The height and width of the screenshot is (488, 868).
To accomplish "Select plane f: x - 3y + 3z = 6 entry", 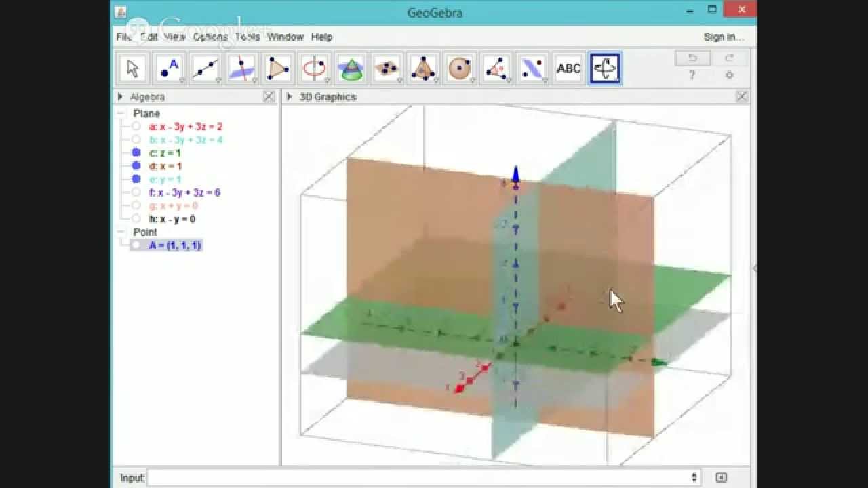I will 184,192.
